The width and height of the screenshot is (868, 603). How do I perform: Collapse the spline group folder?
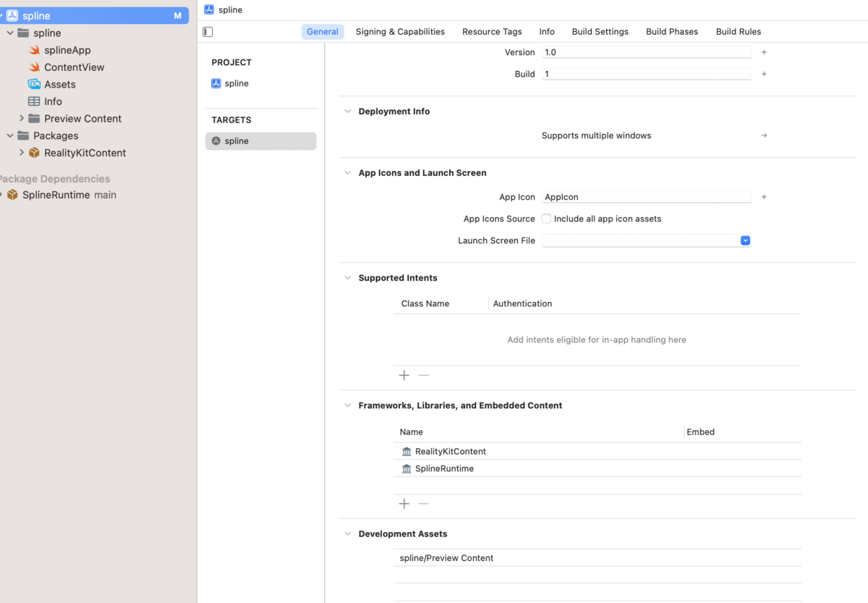(10, 33)
